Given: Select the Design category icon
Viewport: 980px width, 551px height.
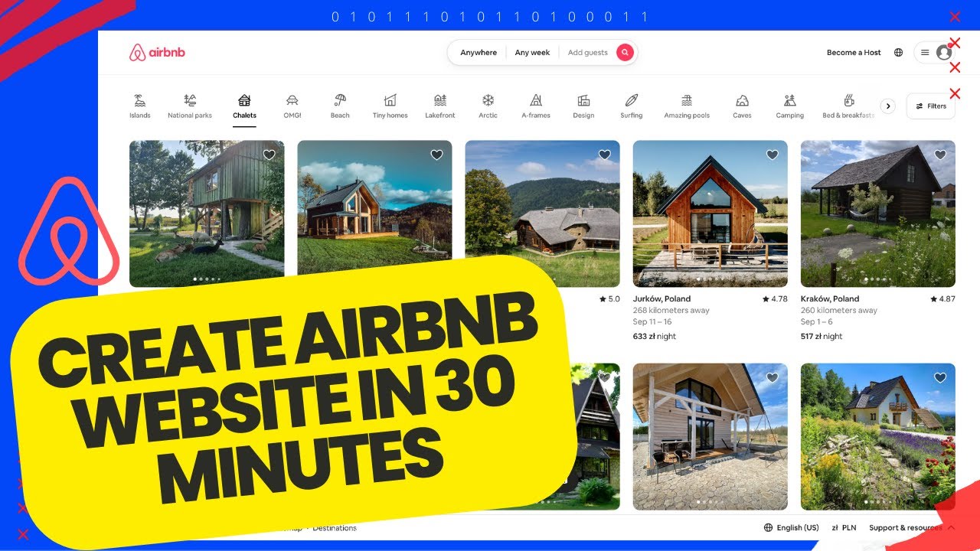Looking at the screenshot, I should 583,100.
